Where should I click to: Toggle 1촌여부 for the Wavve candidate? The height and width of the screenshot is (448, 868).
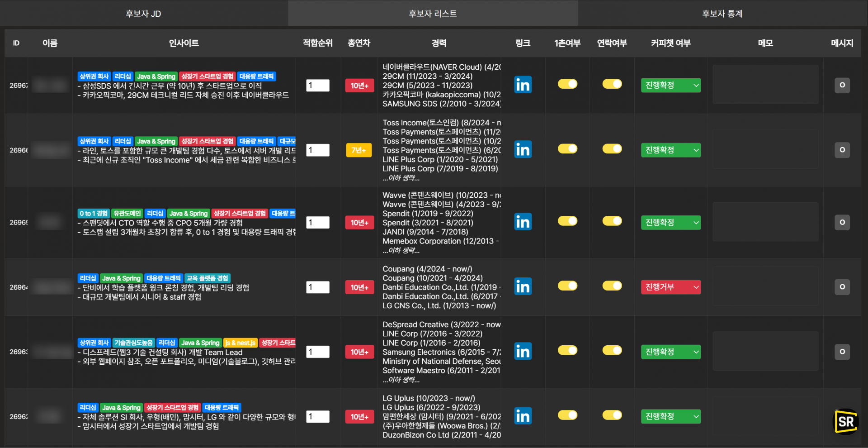[567, 221]
